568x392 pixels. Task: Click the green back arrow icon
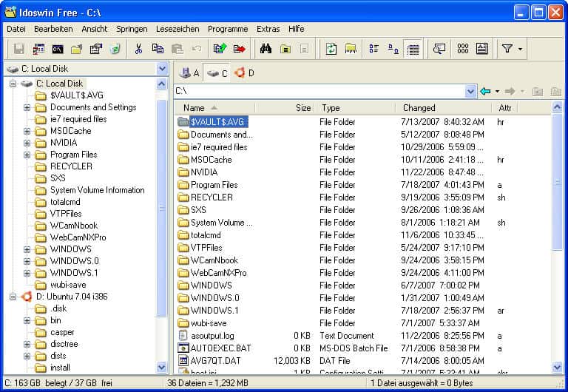[x=485, y=91]
